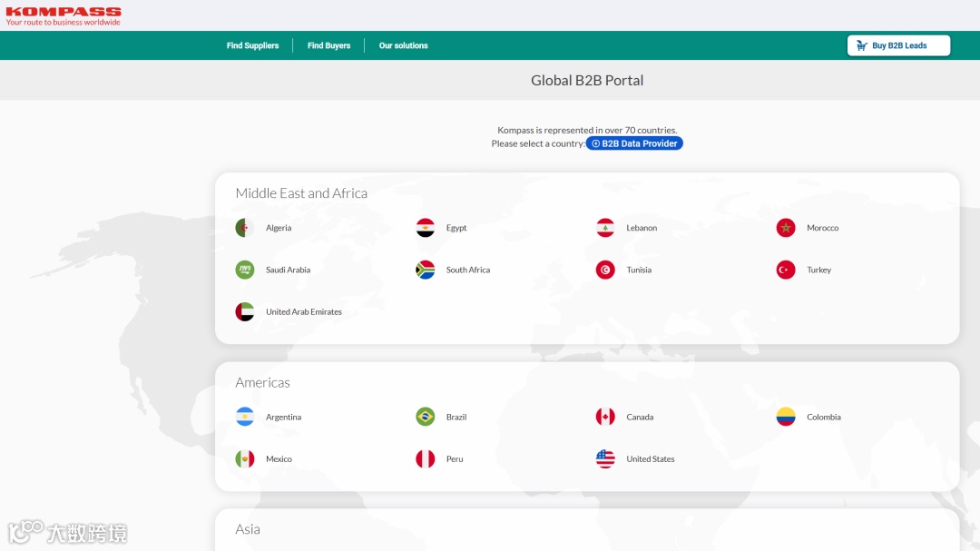Click the Canada flag icon
Image resolution: width=980 pixels, height=551 pixels.
[x=605, y=417]
